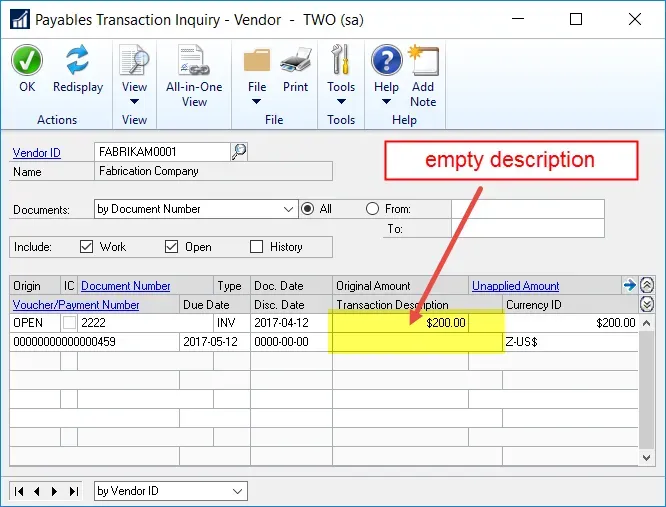Image resolution: width=666 pixels, height=507 pixels.
Task: Click the Vendor ID input field
Action: 162,152
